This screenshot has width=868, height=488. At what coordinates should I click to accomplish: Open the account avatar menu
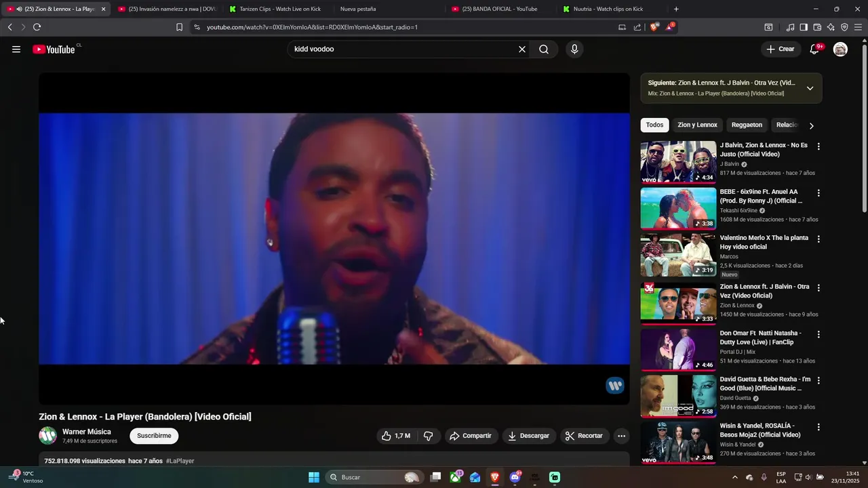[840, 49]
